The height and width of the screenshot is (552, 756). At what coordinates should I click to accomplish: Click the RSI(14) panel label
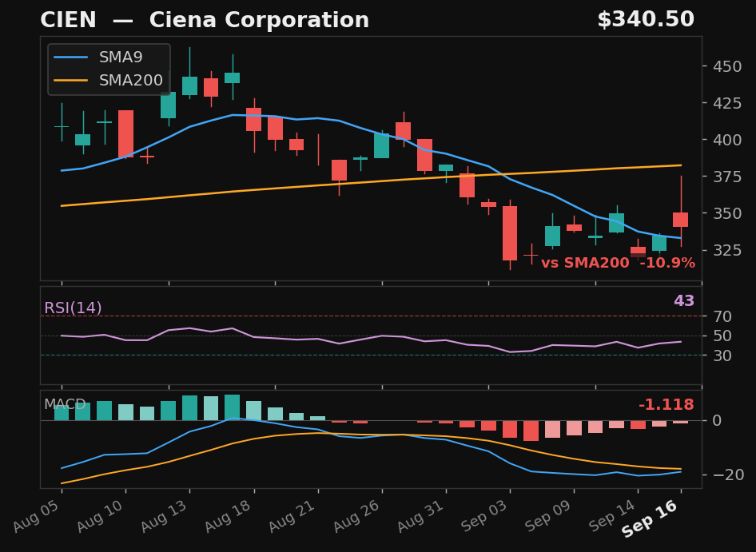(x=73, y=308)
